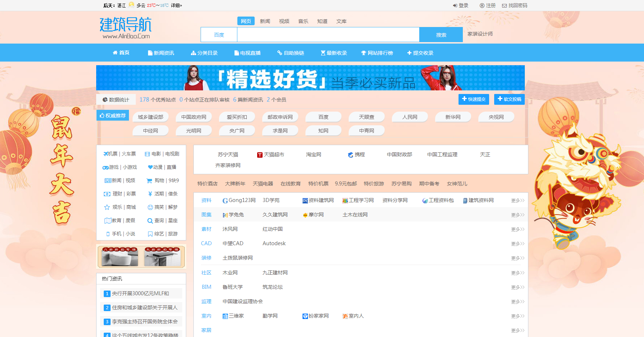
Task: Click the pie chart icon beside 数据统计
Action: tap(105, 100)
